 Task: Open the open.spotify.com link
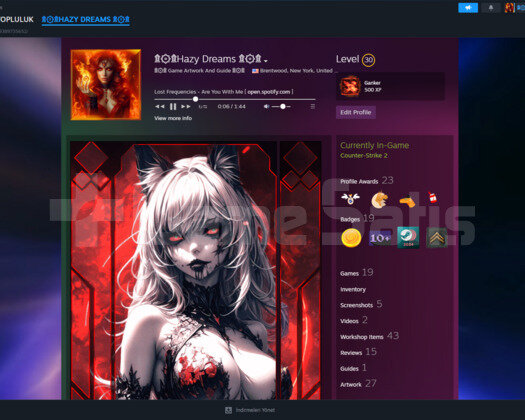pos(269,92)
